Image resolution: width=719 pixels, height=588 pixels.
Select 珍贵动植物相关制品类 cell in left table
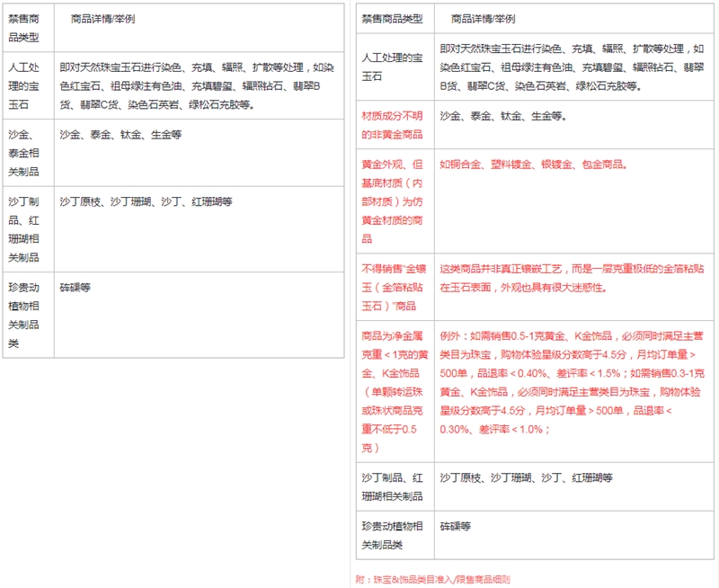tap(24, 315)
